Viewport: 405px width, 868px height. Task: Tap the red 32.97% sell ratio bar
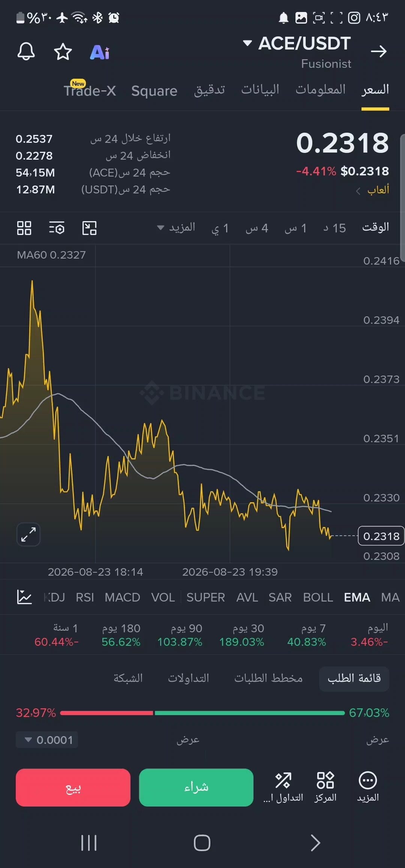coord(106,713)
